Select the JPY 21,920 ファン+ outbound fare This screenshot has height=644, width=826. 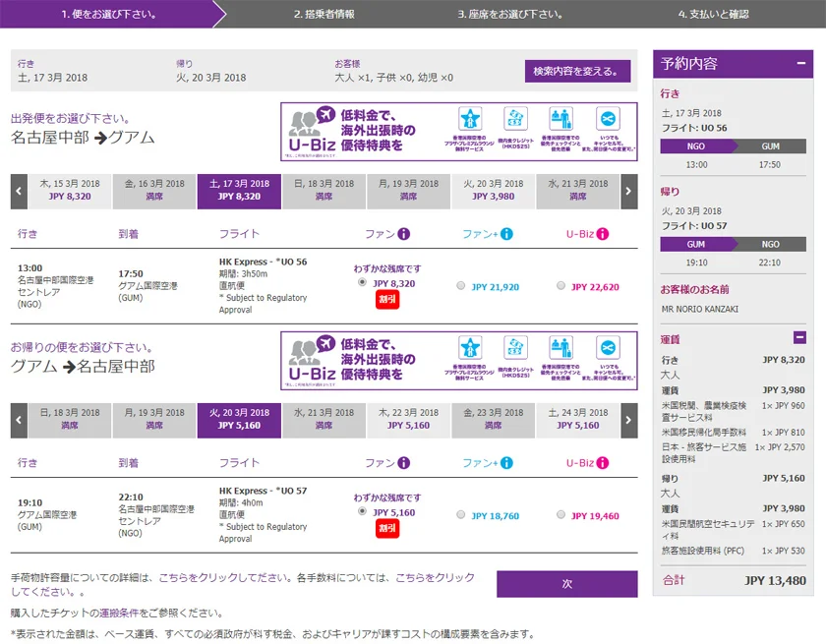point(462,286)
